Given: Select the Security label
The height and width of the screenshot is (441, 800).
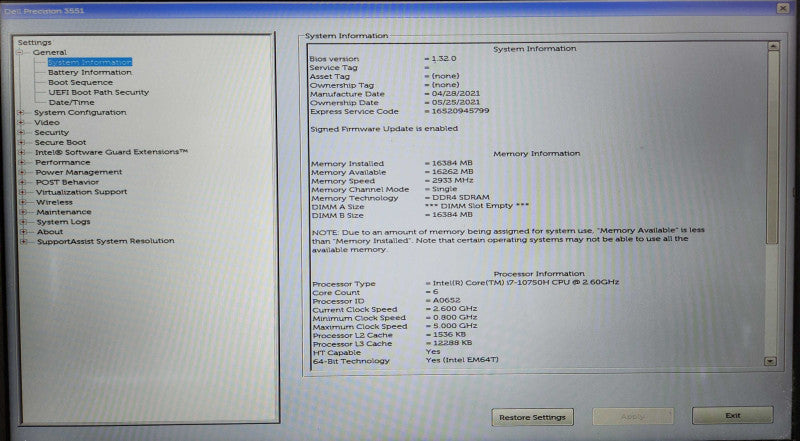Looking at the screenshot, I should 51,132.
